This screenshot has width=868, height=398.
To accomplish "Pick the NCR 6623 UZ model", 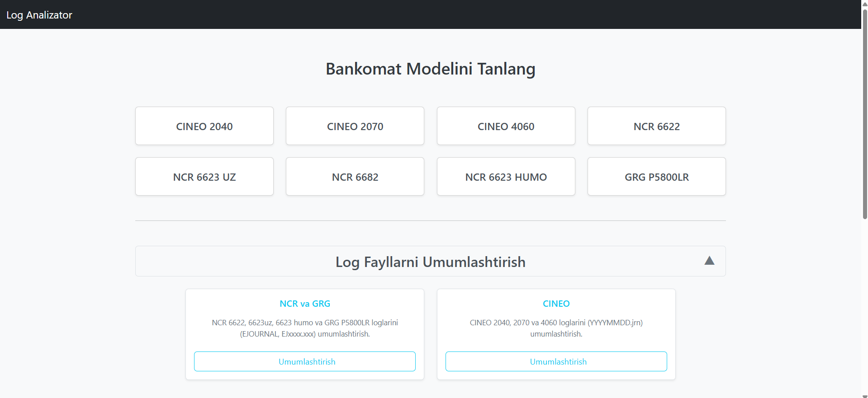I will [x=204, y=177].
